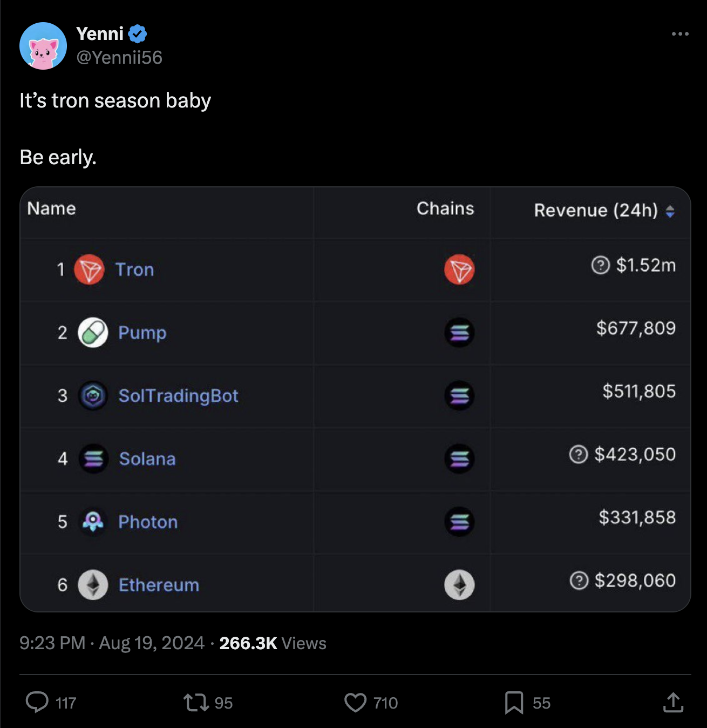Open the Photon link
The width and height of the screenshot is (707, 728).
148,522
